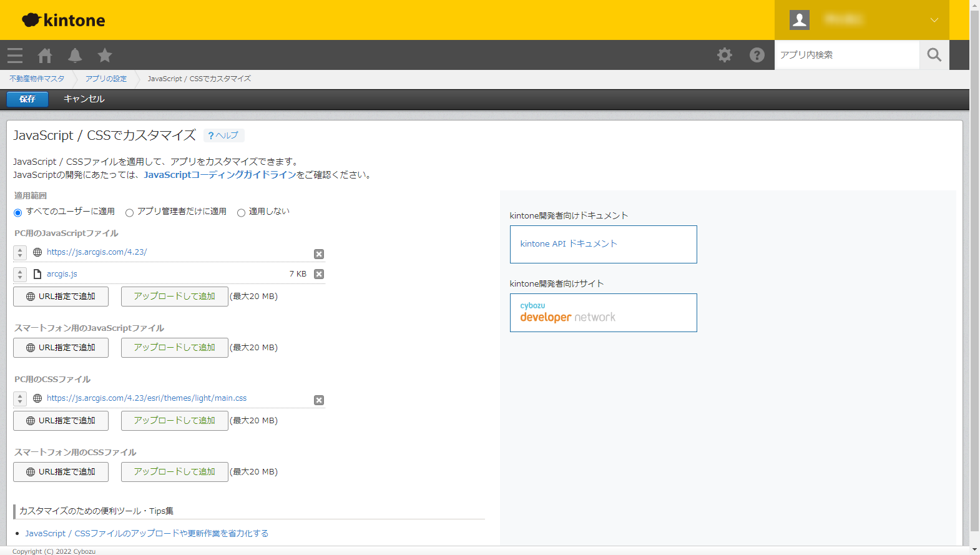Click file icon beside arcgis.js
The image size is (980, 555).
pyautogui.click(x=37, y=274)
